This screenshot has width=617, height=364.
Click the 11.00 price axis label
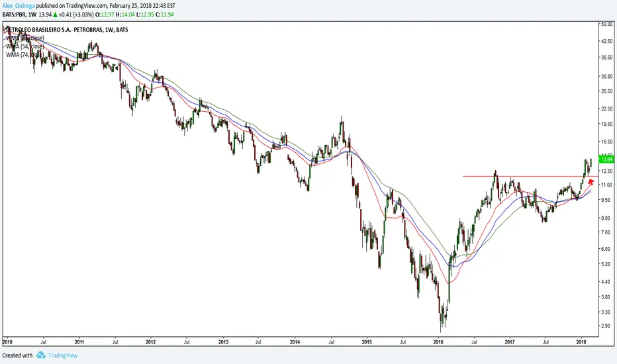click(607, 185)
